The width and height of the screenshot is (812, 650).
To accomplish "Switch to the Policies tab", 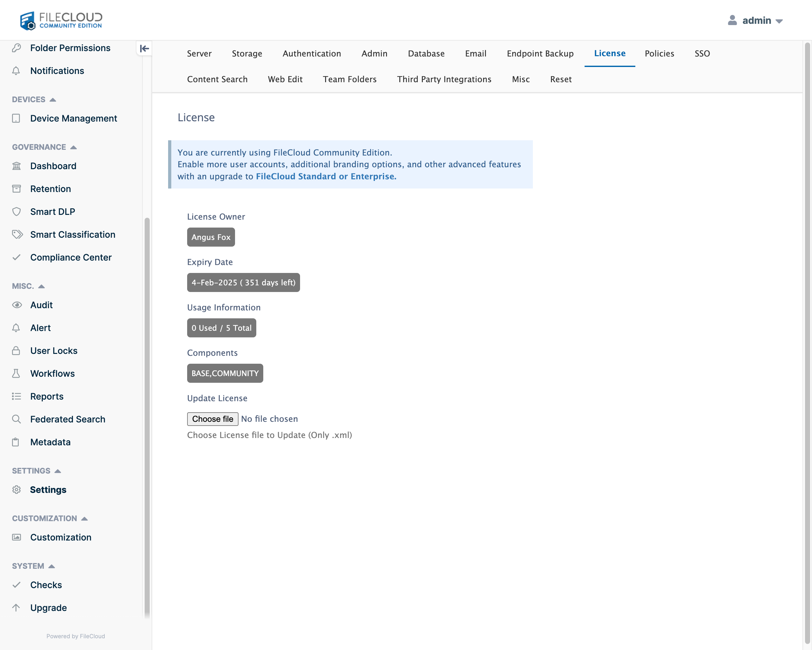I will click(x=659, y=53).
